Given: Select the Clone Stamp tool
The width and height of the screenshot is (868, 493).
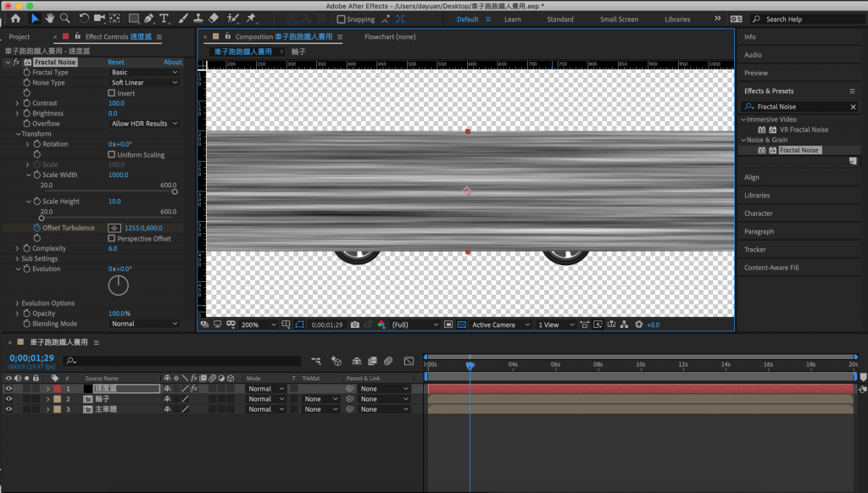Looking at the screenshot, I should [198, 19].
